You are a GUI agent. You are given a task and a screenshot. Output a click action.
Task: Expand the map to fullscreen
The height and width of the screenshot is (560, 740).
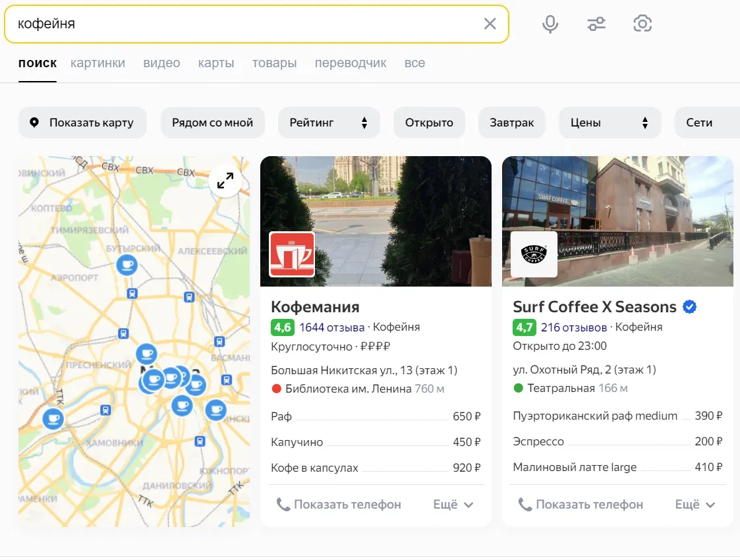pyautogui.click(x=225, y=181)
